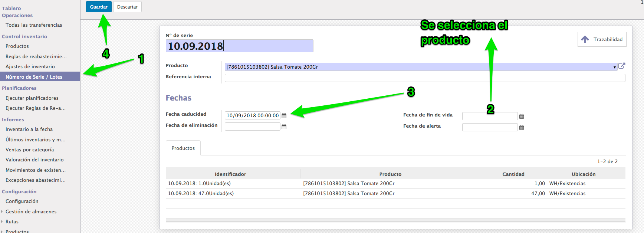Expand the Rutas menu

[12, 221]
